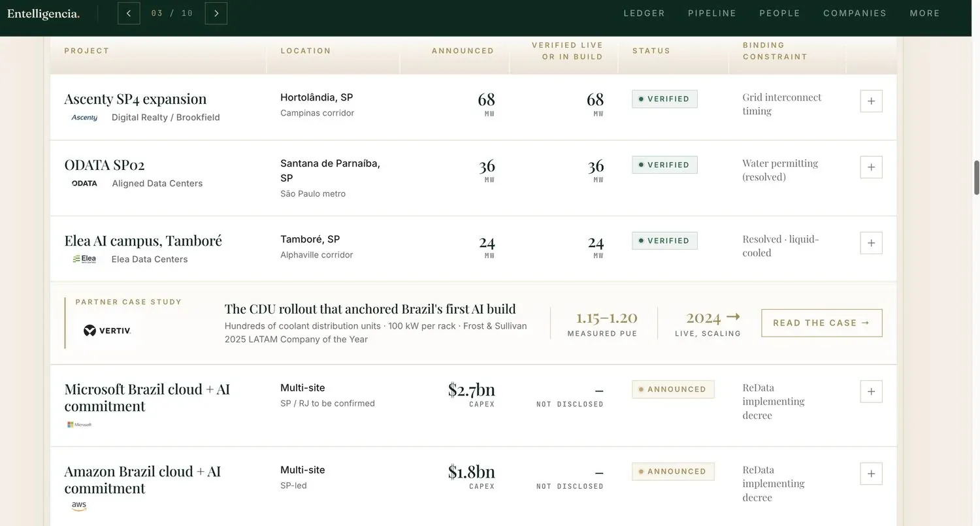Open Elea AI campus, Tamboré title
This screenshot has width=980, height=526.
143,240
